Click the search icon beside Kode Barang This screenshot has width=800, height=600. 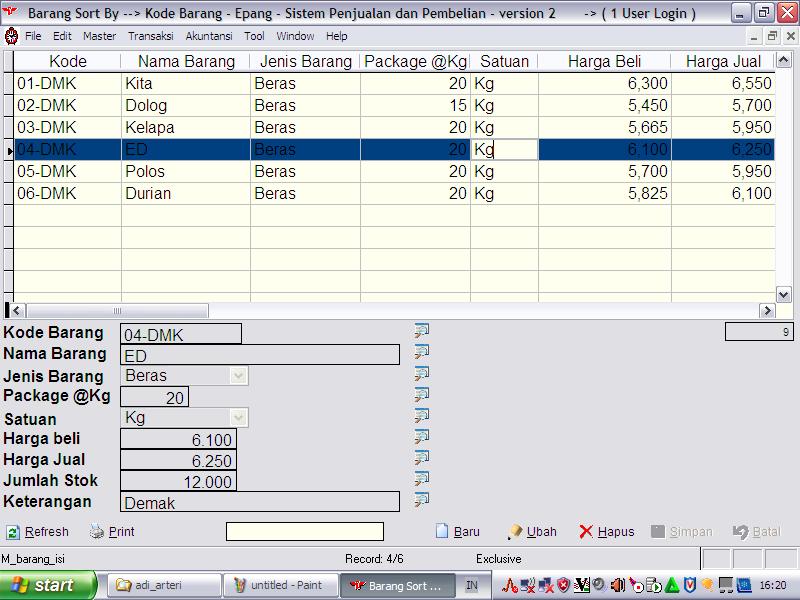click(x=421, y=331)
